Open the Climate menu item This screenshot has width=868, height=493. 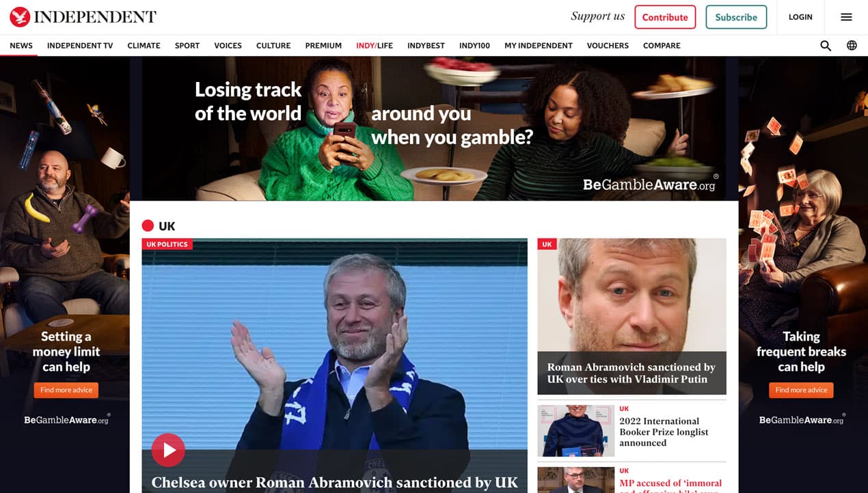(x=144, y=46)
